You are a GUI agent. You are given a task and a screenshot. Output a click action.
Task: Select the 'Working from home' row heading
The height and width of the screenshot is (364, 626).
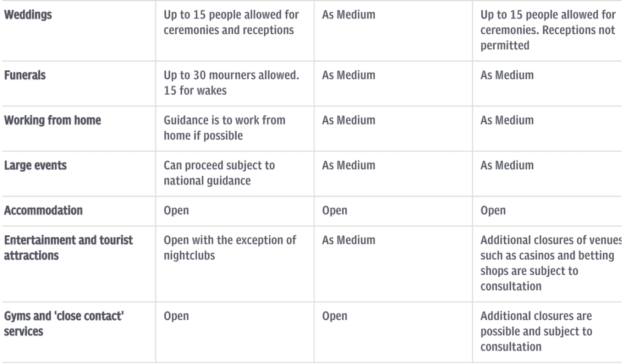pyautogui.click(x=53, y=120)
